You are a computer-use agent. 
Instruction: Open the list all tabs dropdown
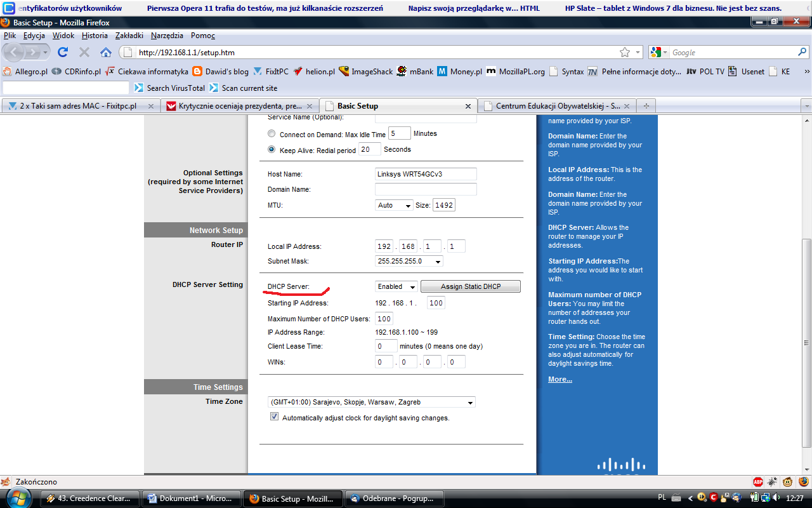click(x=806, y=106)
